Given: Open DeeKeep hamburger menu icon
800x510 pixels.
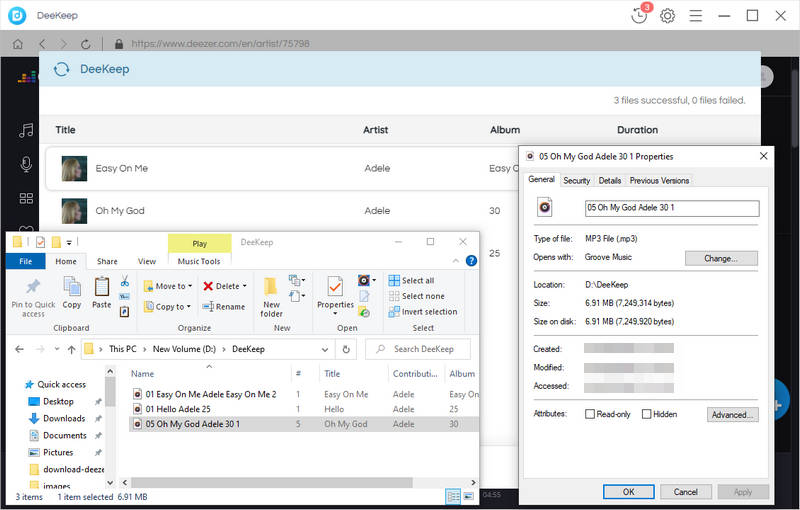Looking at the screenshot, I should pos(695,16).
